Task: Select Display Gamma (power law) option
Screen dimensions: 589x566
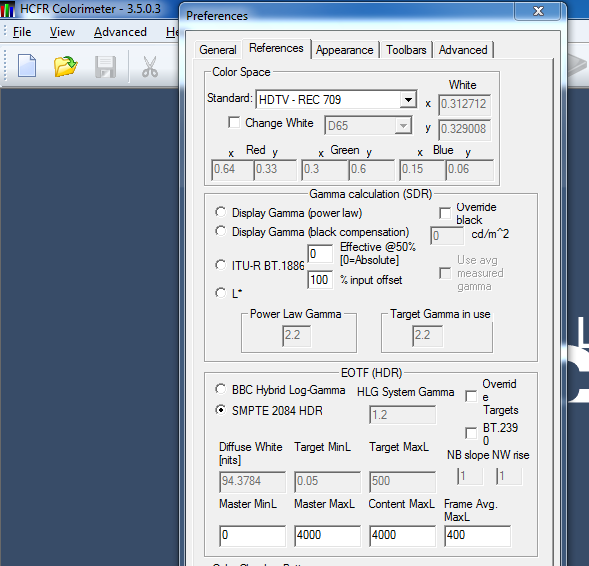Action: (220, 212)
